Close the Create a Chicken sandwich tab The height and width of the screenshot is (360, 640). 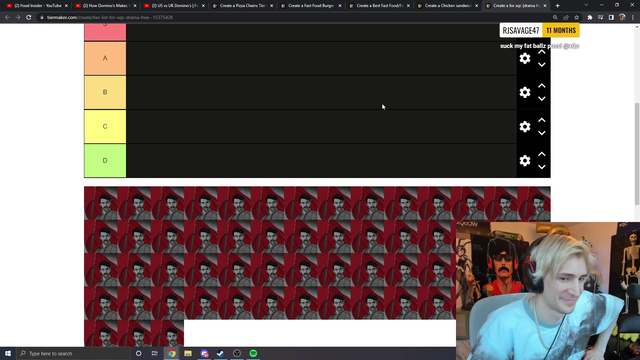click(476, 6)
